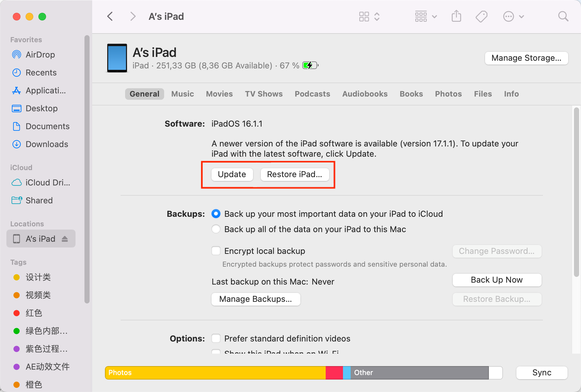Click the main content vertical scrollbar
The height and width of the screenshot is (392, 581).
577,192
